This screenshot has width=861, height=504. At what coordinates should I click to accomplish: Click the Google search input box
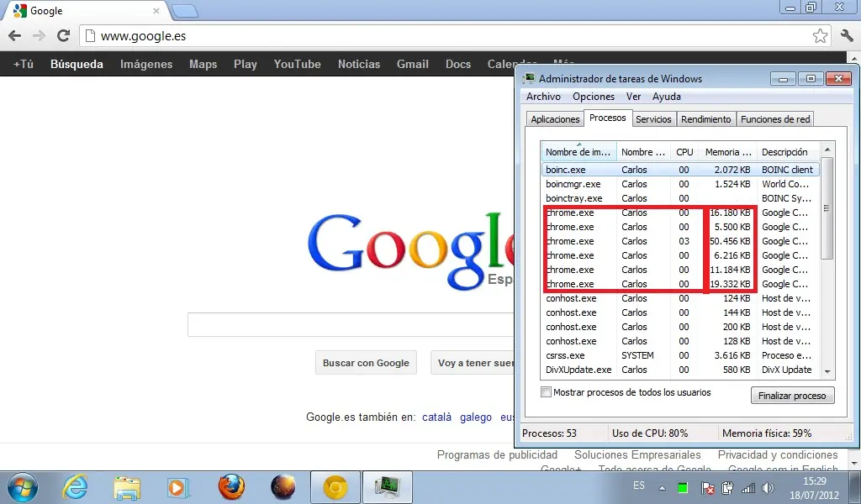[x=351, y=325]
